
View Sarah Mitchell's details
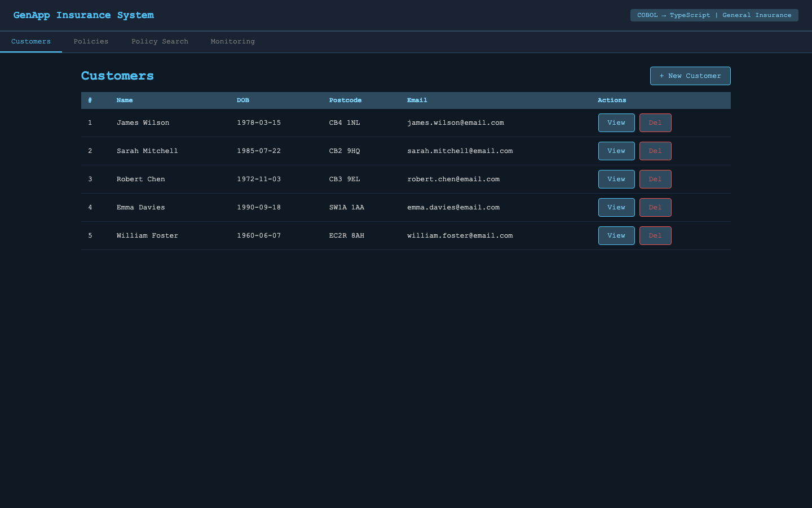click(x=616, y=151)
